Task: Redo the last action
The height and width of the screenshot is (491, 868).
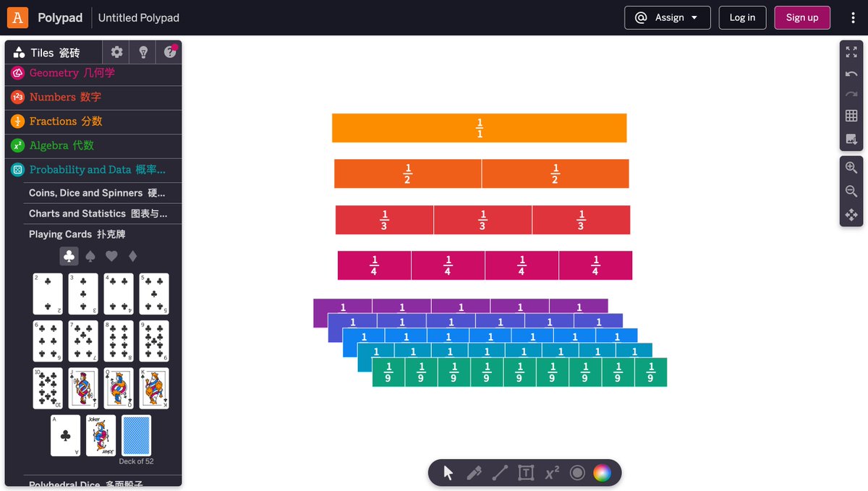Action: pos(851,95)
